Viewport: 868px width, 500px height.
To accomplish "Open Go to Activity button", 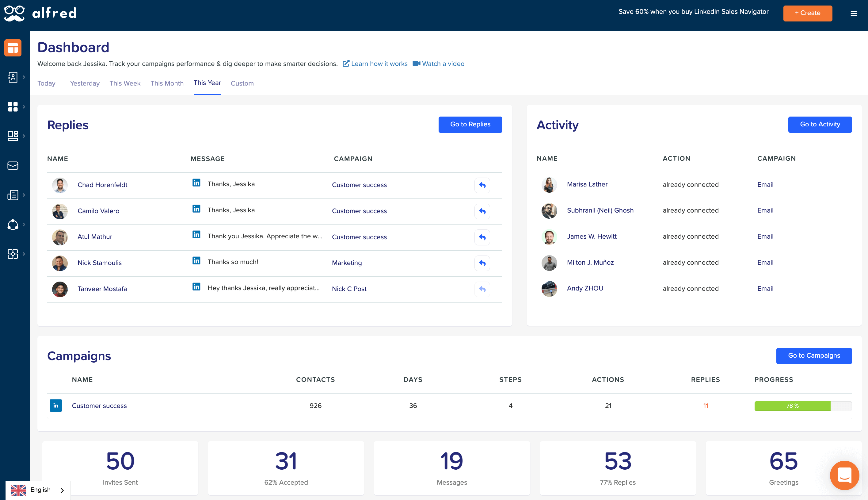I will click(x=820, y=124).
